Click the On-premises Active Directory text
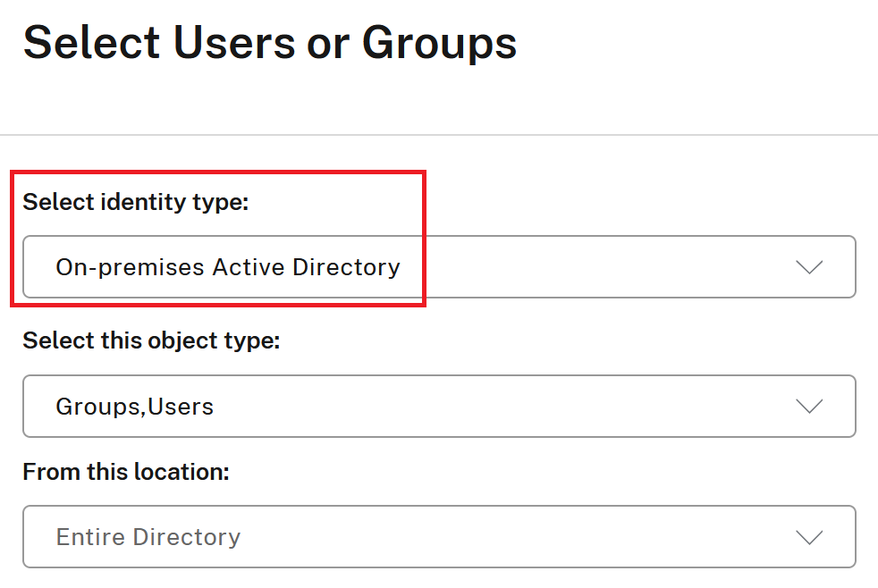This screenshot has height=588, width=878. [228, 266]
